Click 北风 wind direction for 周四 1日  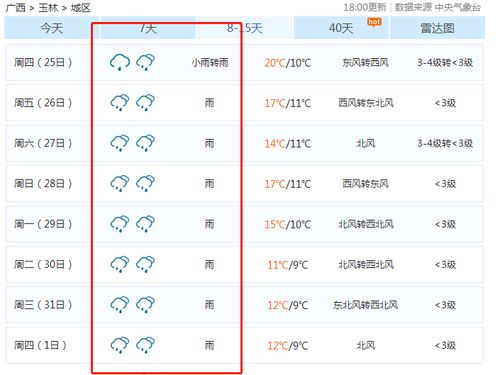[x=366, y=345]
